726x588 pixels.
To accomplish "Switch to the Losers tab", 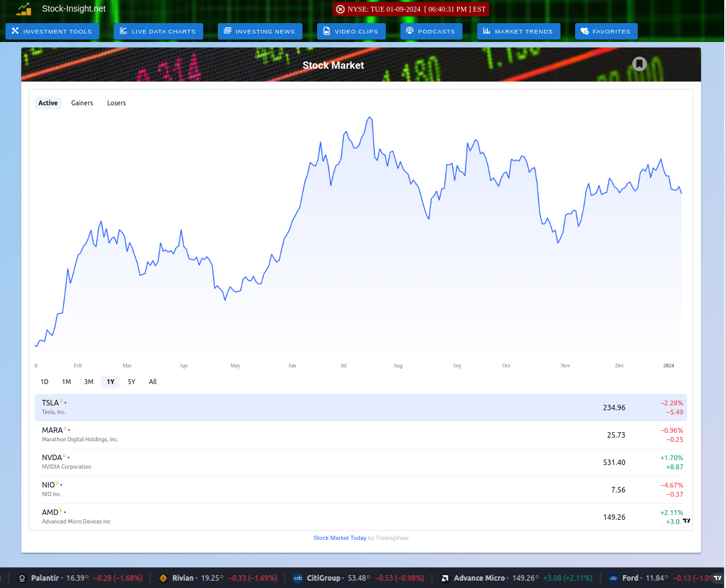I will pos(116,103).
